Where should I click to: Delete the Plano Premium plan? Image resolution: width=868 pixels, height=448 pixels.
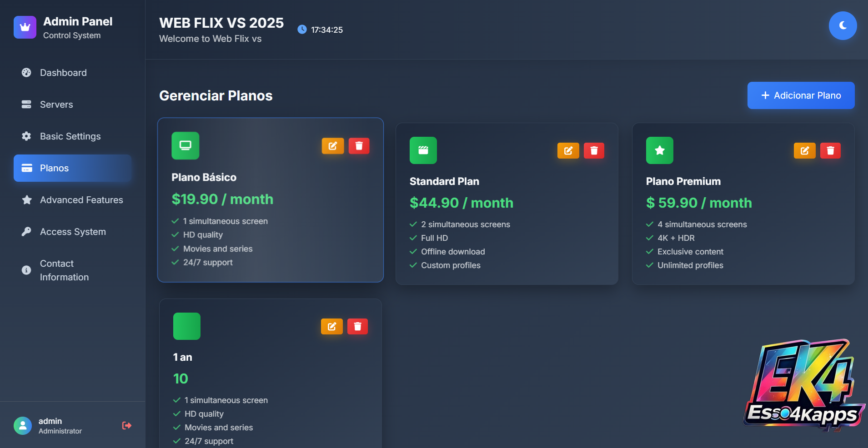(x=830, y=151)
